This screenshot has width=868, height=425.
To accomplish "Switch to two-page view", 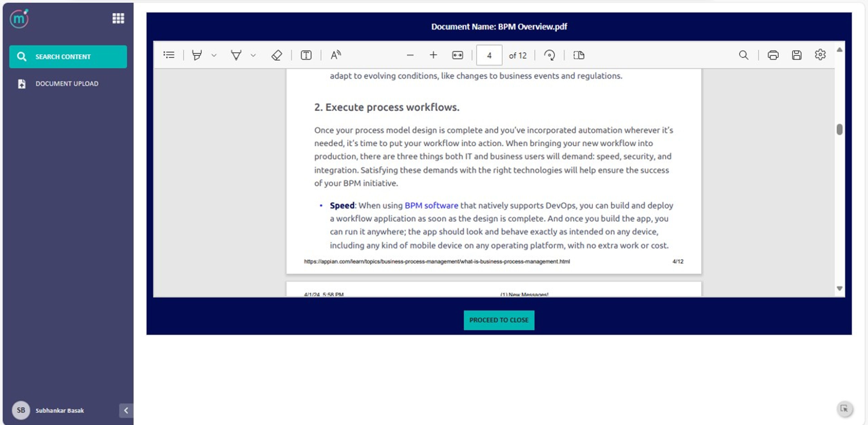I will tap(579, 55).
